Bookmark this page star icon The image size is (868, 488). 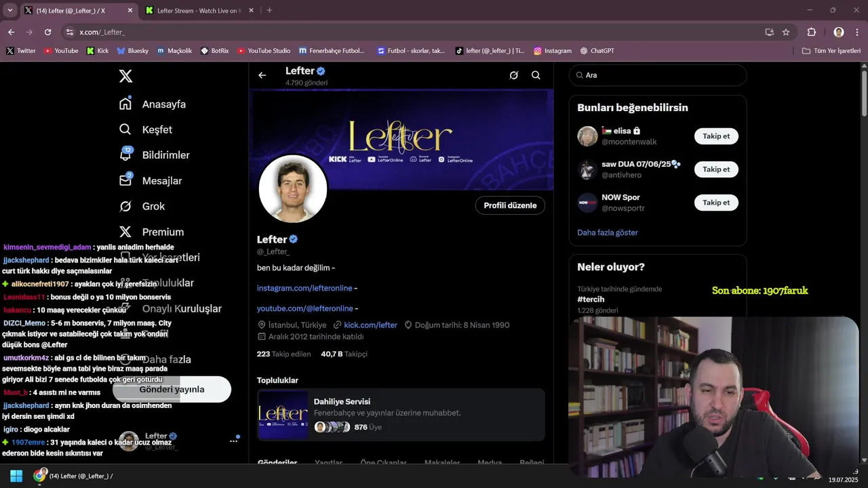(786, 32)
